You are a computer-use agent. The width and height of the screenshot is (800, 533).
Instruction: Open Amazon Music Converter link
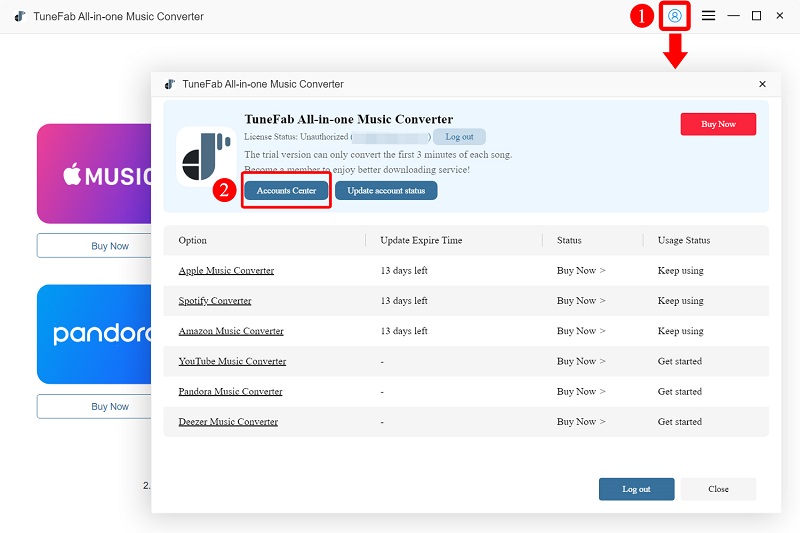click(x=231, y=331)
